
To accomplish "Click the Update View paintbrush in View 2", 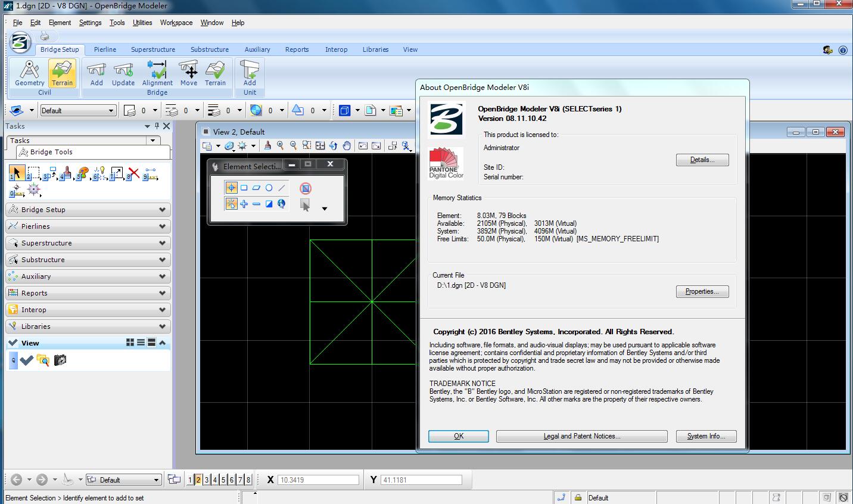I will pos(267,145).
